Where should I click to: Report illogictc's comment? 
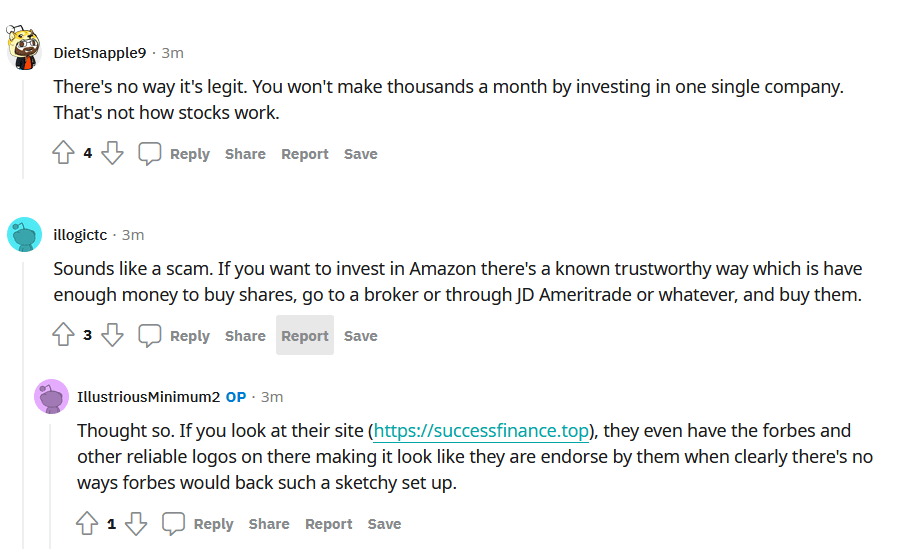tap(305, 336)
